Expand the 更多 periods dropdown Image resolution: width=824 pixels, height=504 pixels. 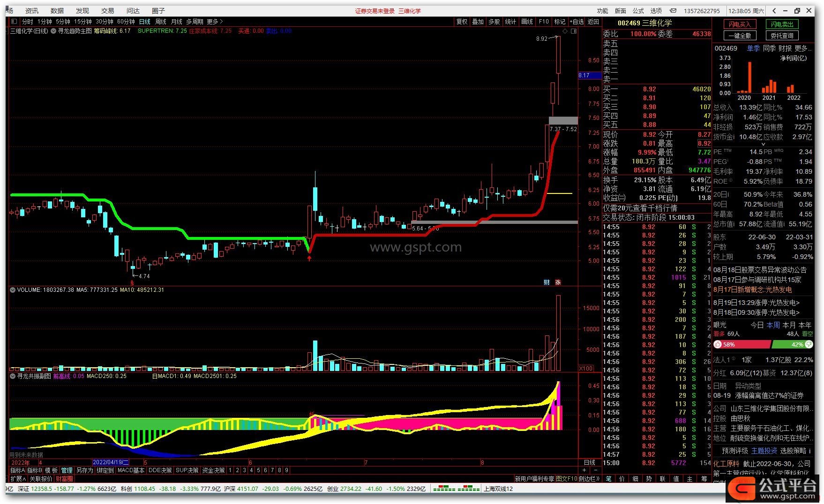(x=215, y=22)
